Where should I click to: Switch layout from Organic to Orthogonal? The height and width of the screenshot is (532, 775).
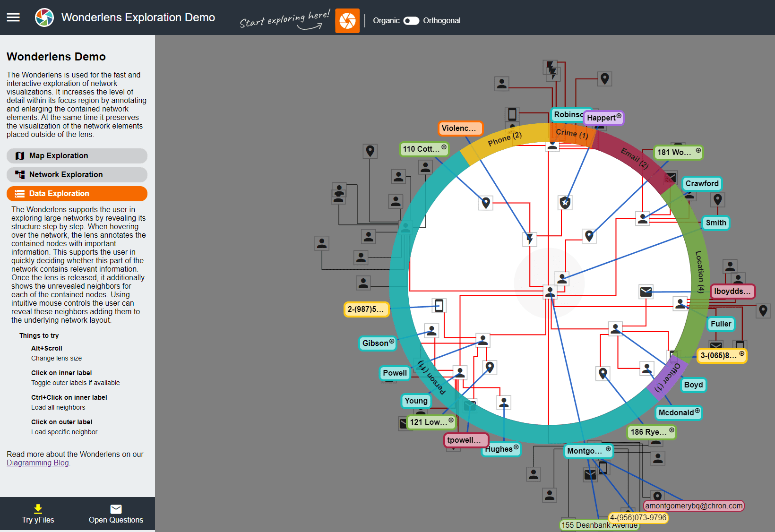click(411, 20)
